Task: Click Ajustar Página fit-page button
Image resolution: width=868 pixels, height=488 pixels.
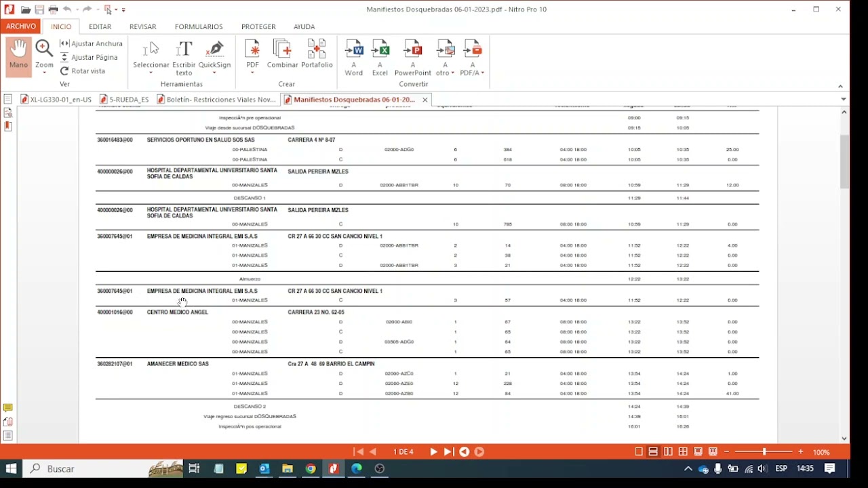Action: coord(89,57)
